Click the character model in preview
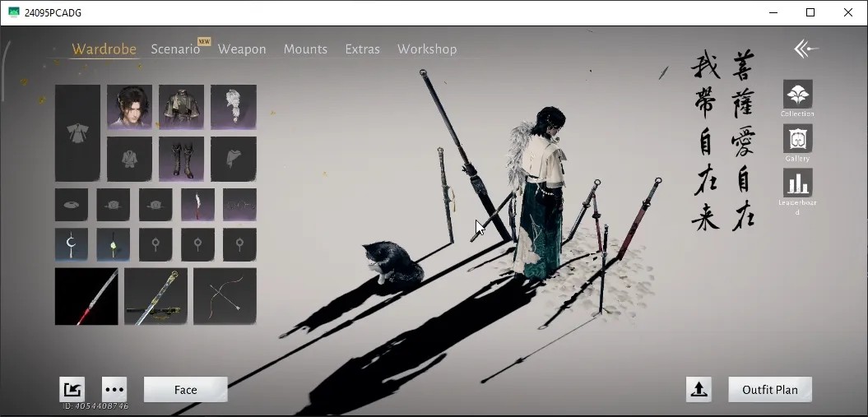This screenshot has width=868, height=417. click(x=538, y=192)
